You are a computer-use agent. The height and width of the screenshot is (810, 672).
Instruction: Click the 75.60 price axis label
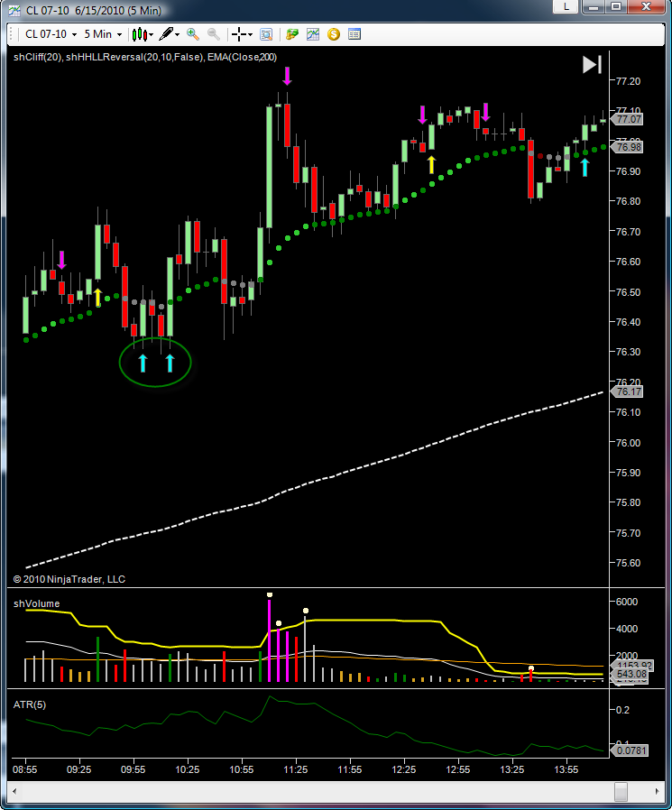pyautogui.click(x=628, y=563)
